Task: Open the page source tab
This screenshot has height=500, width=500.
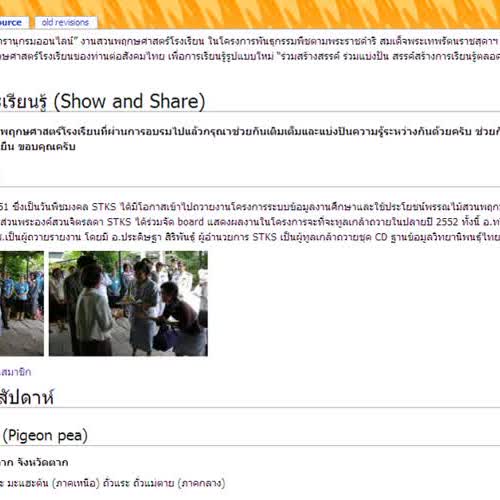Action: (13, 22)
